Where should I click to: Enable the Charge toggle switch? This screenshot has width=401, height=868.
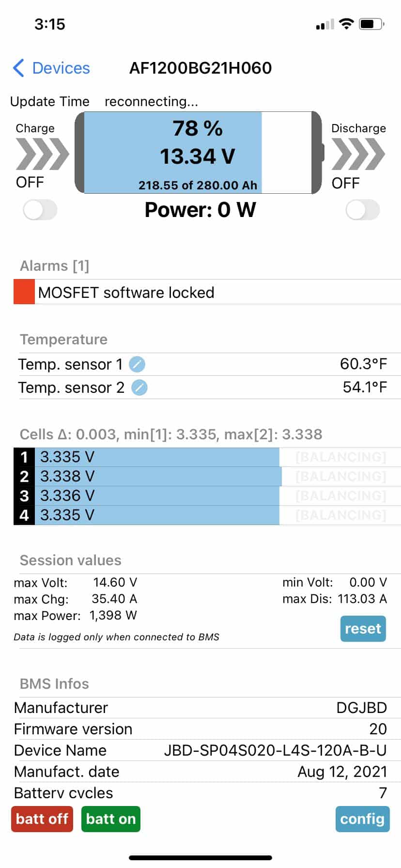40,210
